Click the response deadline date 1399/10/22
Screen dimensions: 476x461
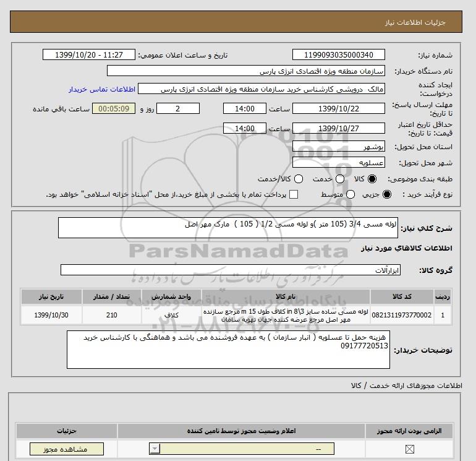pos(339,108)
